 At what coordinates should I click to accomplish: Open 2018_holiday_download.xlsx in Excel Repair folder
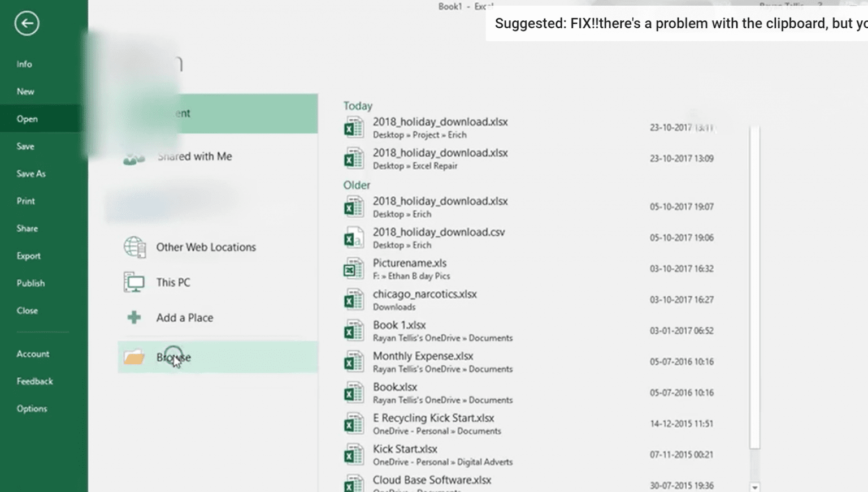[x=440, y=153]
